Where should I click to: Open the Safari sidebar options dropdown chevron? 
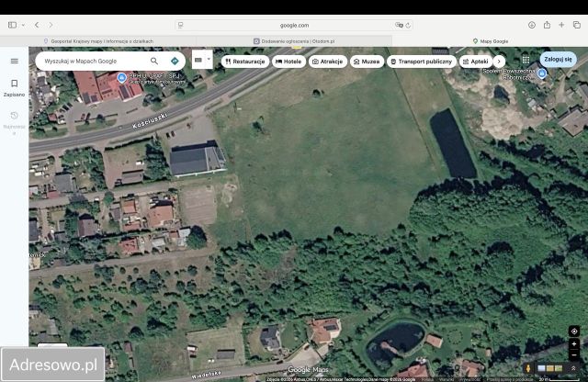coord(23,25)
